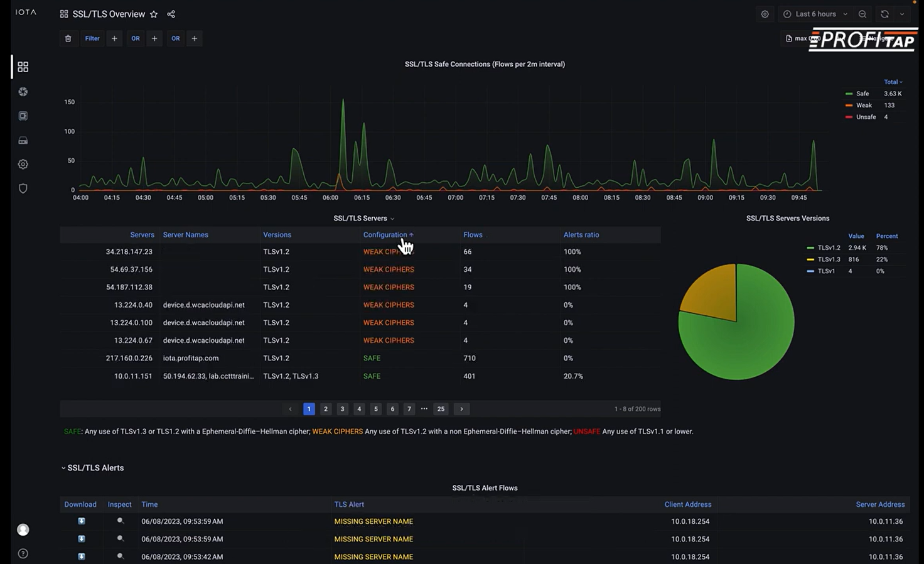Viewport: 924px width, 564px height.
Task: Add a condition after the Filter button
Action: click(114, 38)
